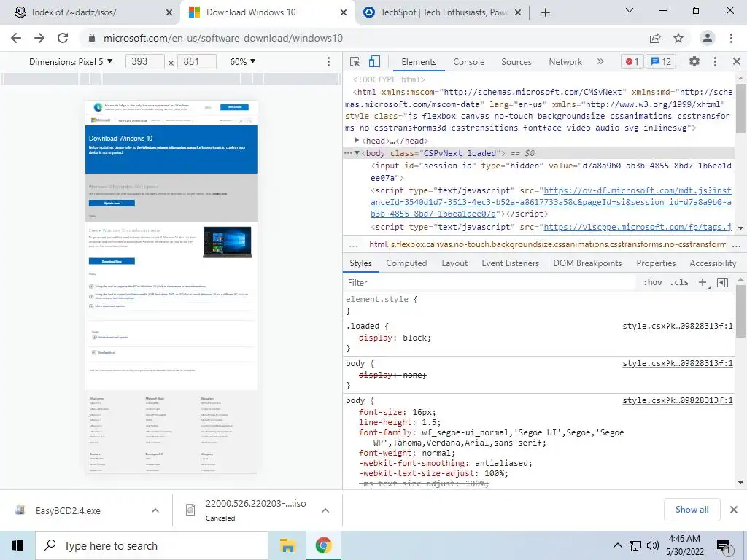Open canceled iso download options chevron

pyautogui.click(x=325, y=510)
